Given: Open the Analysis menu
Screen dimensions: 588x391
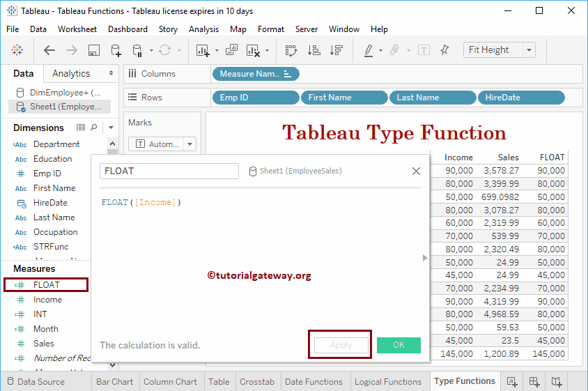Looking at the screenshot, I should [x=203, y=29].
